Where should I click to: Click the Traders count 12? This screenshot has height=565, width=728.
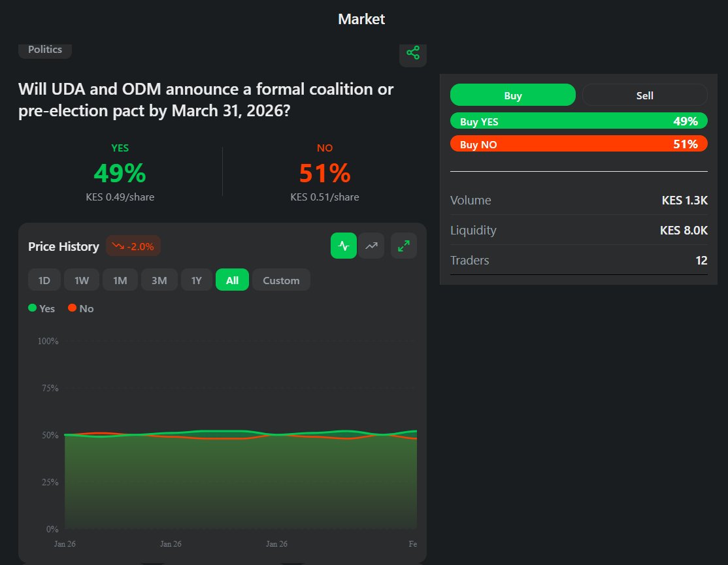[702, 260]
